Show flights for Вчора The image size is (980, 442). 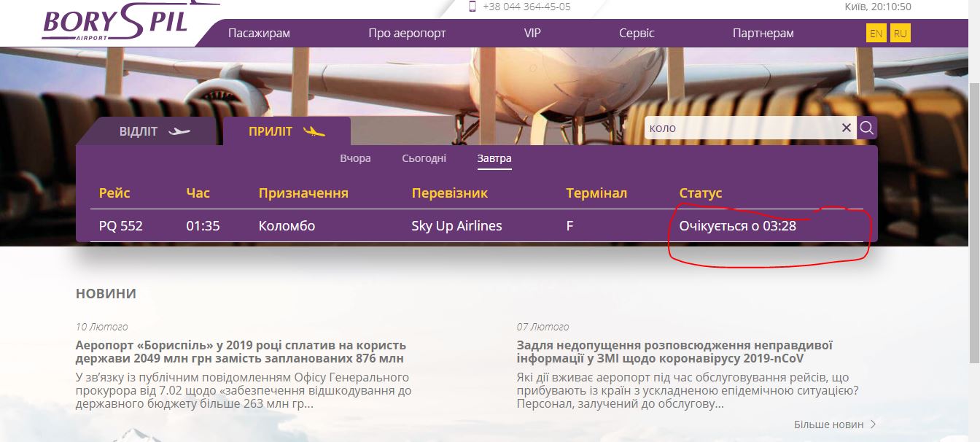tap(355, 158)
